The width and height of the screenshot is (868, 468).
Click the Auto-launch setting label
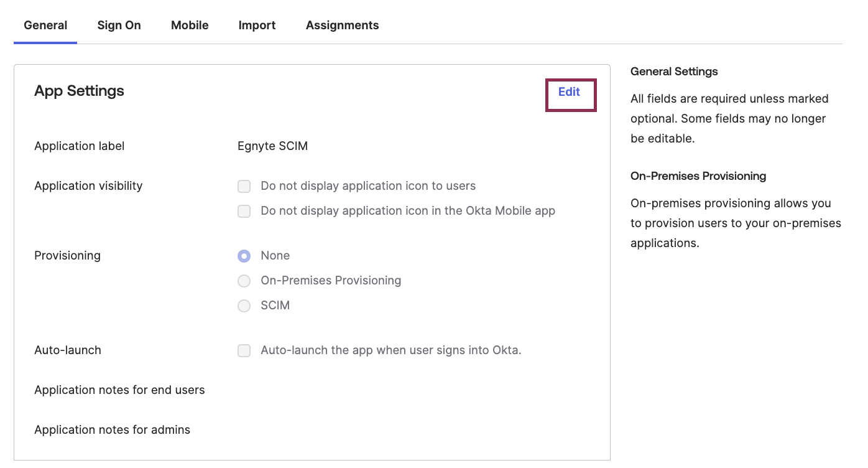[x=67, y=350]
